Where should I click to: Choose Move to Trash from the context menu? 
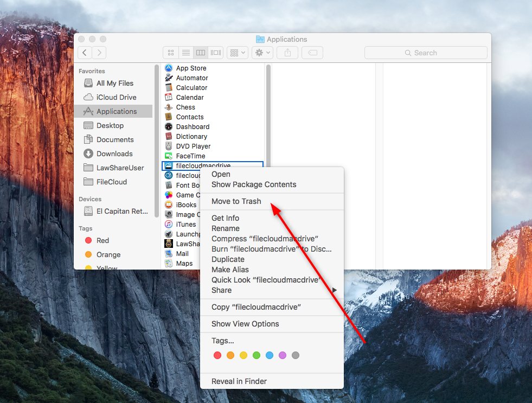coord(236,201)
